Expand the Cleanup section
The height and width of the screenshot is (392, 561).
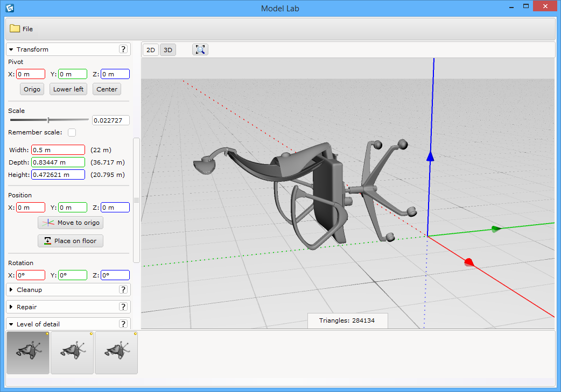click(x=11, y=290)
